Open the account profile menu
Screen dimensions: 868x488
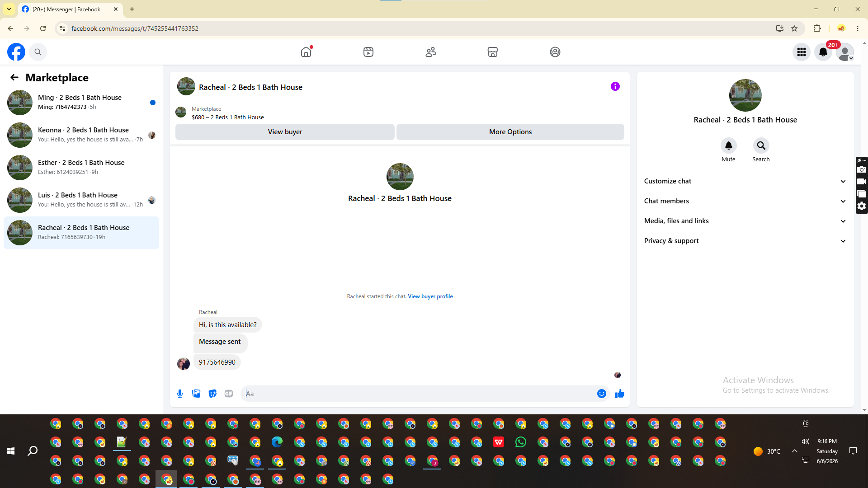coord(845,52)
